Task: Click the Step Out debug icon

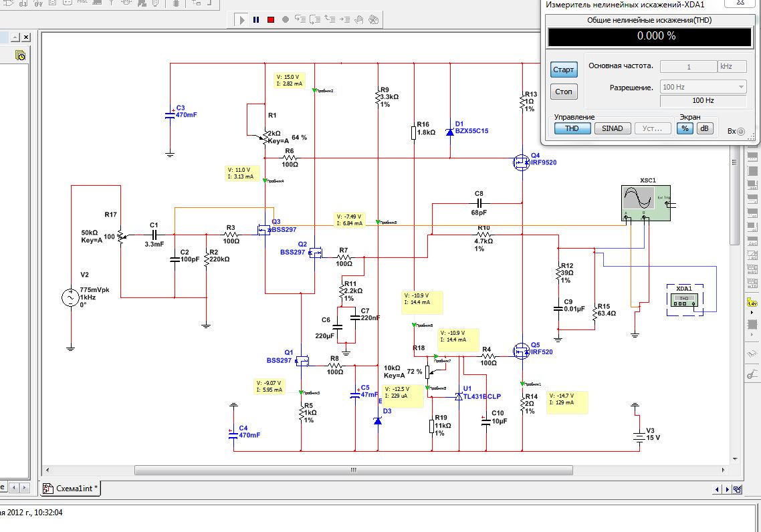Action: click(x=330, y=20)
